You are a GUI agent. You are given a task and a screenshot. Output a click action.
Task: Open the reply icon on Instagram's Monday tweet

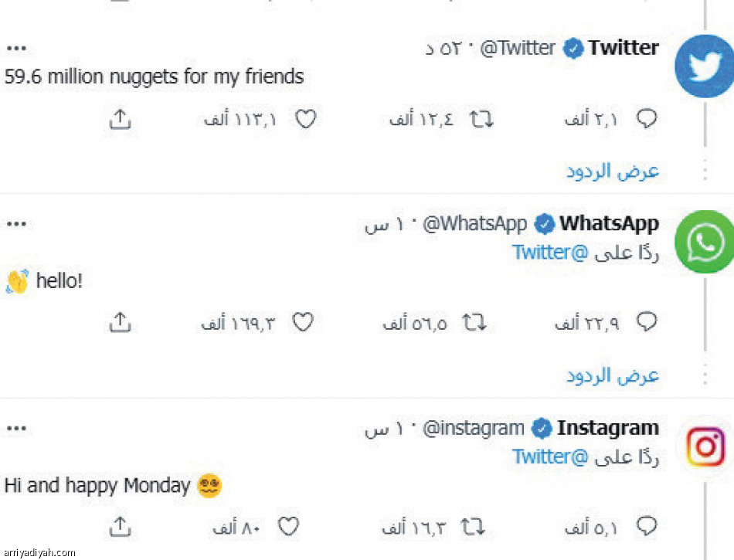647,527
